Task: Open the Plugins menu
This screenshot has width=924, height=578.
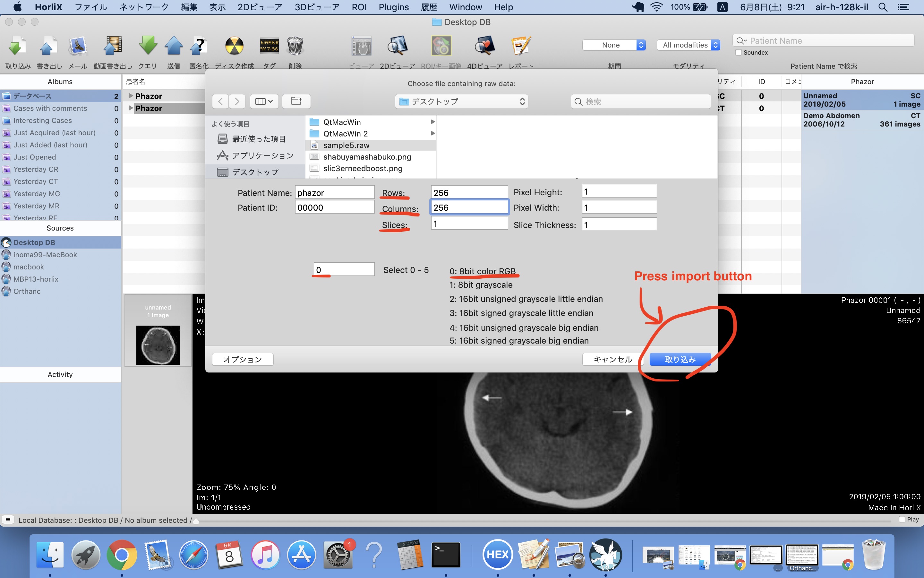Action: pyautogui.click(x=394, y=7)
